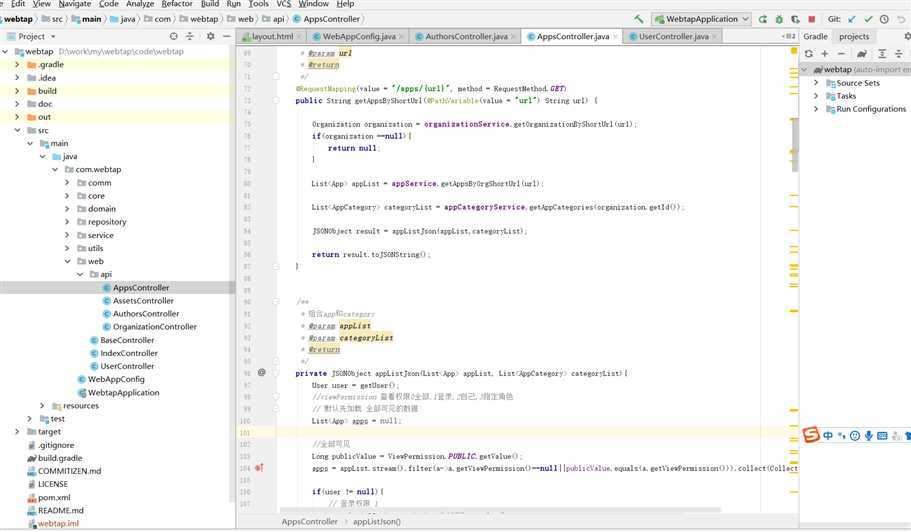Image resolution: width=911 pixels, height=532 pixels.
Task: Open the VCS menu
Action: 284,4
